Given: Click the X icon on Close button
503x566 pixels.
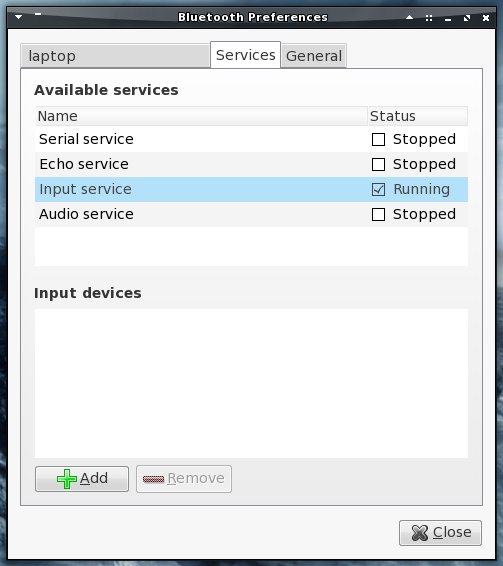Looking at the screenshot, I should point(420,533).
